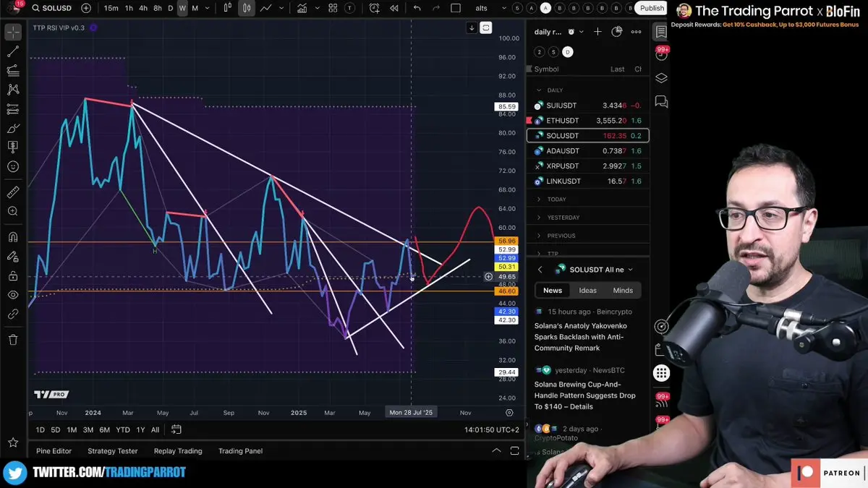Image resolution: width=868 pixels, height=488 pixels.
Task: Start bar replay mode
Action: pos(394,8)
